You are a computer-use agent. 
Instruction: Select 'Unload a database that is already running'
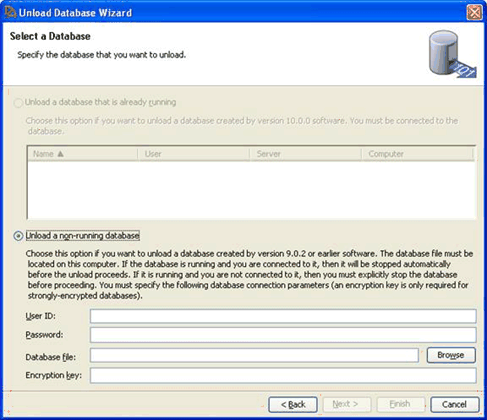pos(18,102)
